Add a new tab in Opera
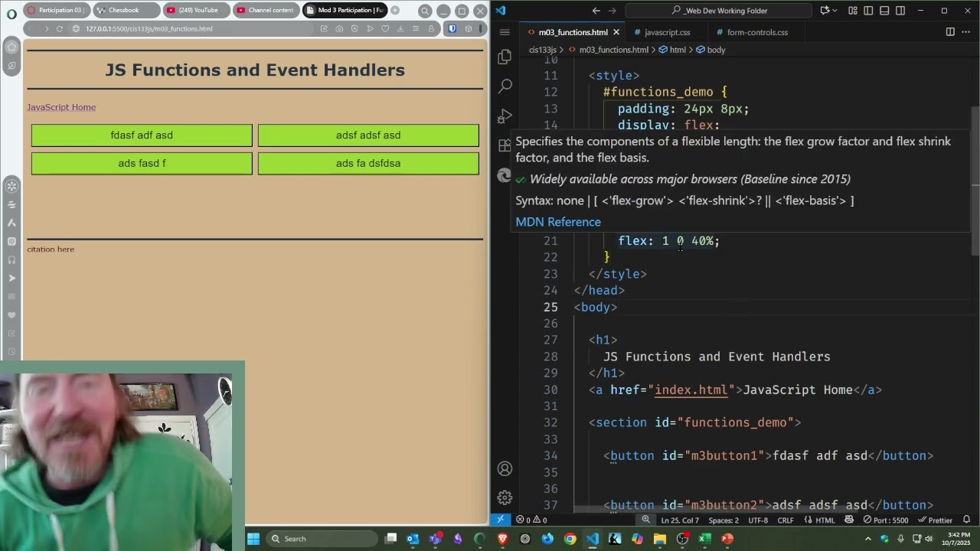 point(395,10)
